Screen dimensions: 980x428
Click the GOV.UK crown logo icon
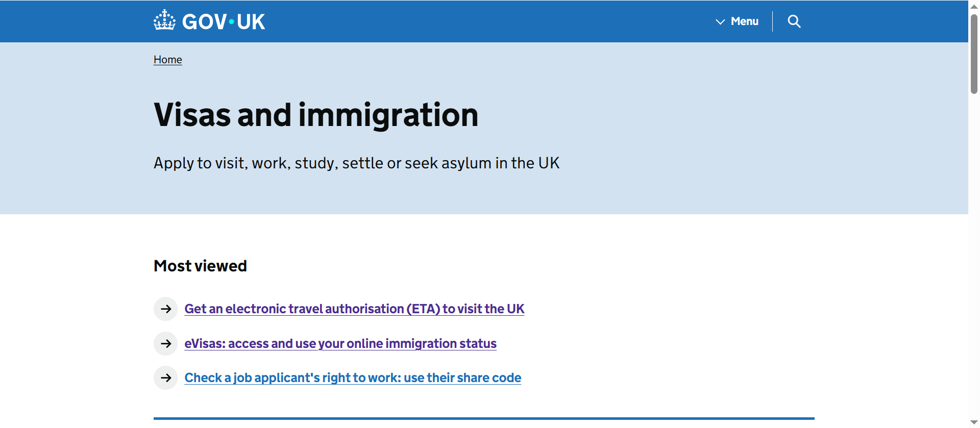(164, 20)
